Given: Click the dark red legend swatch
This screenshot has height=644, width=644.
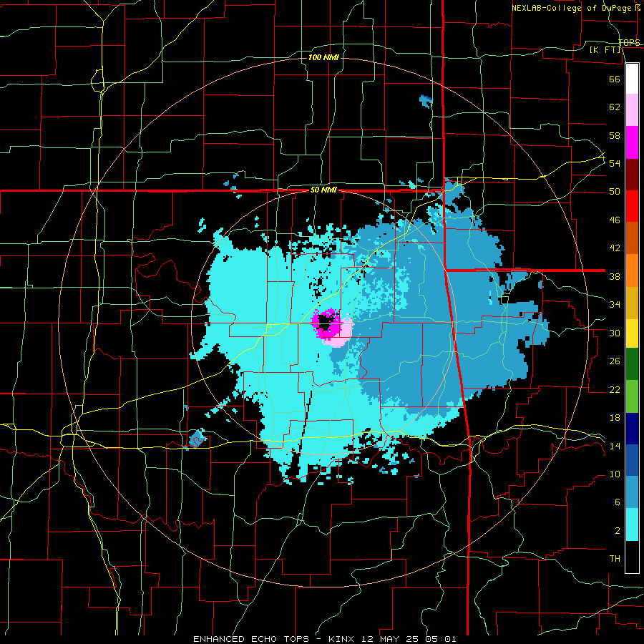Looking at the screenshot, I should click(x=632, y=174).
